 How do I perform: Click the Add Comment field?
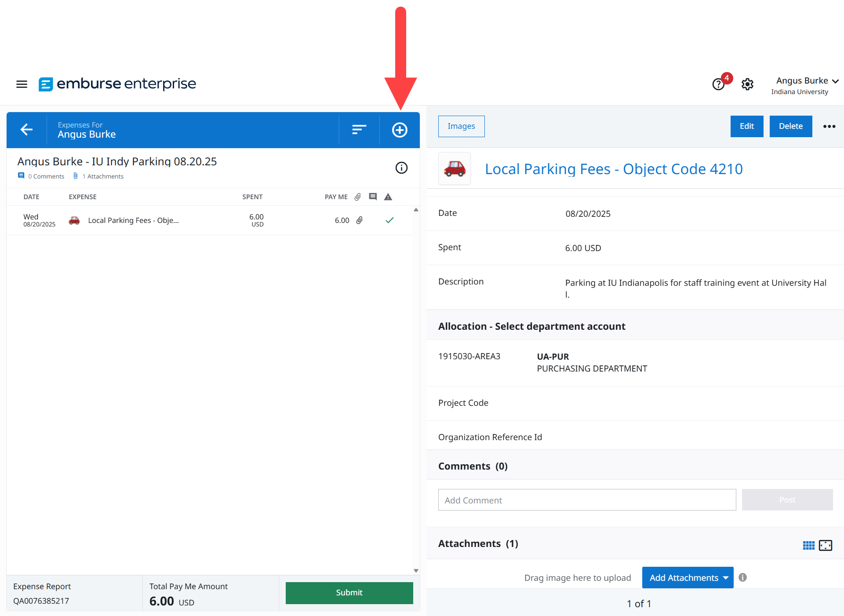pyautogui.click(x=586, y=500)
